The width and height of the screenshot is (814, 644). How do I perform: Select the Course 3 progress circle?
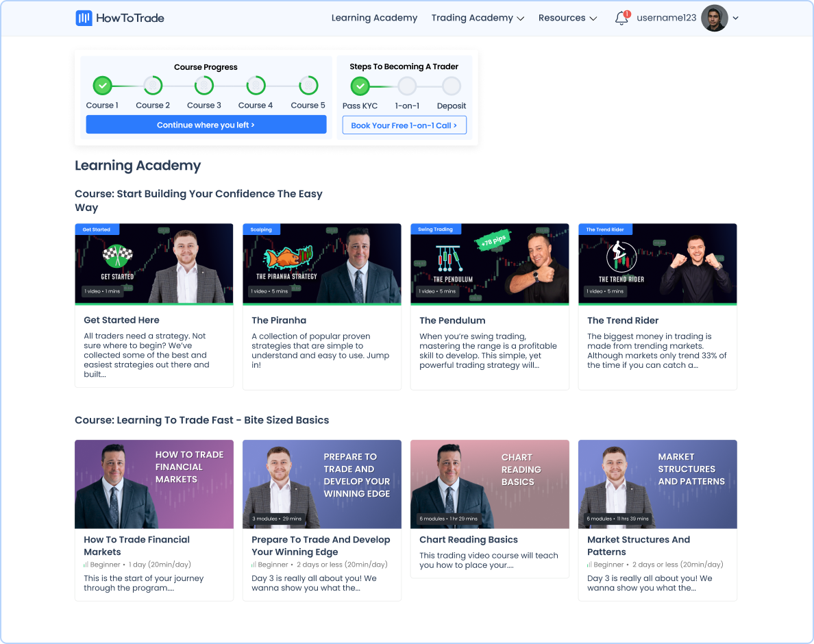click(204, 86)
